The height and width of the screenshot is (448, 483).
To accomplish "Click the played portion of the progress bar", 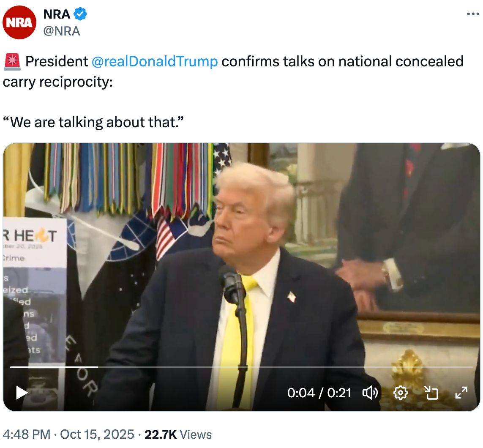I will click(x=54, y=367).
